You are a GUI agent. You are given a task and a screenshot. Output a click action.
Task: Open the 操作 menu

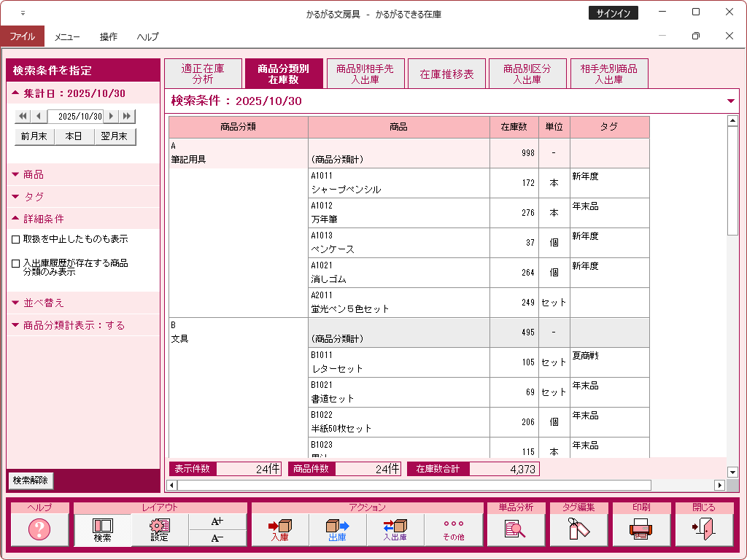pyautogui.click(x=108, y=36)
